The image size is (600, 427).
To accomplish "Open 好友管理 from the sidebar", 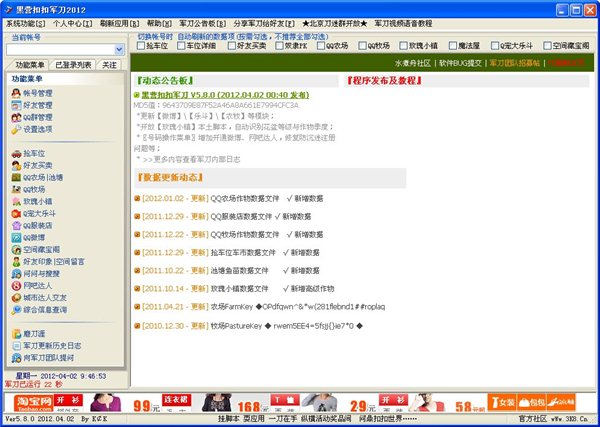I will (x=35, y=104).
